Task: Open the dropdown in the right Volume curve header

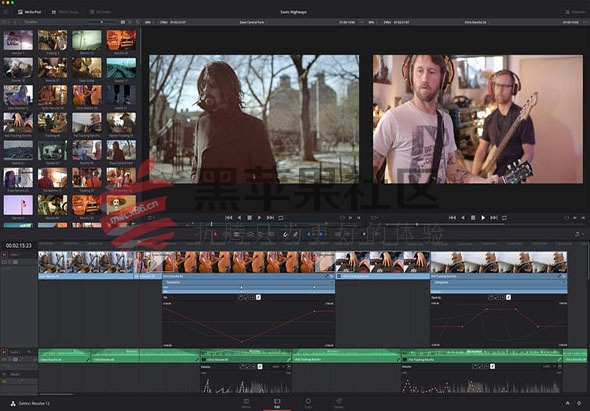Action: (x=550, y=366)
